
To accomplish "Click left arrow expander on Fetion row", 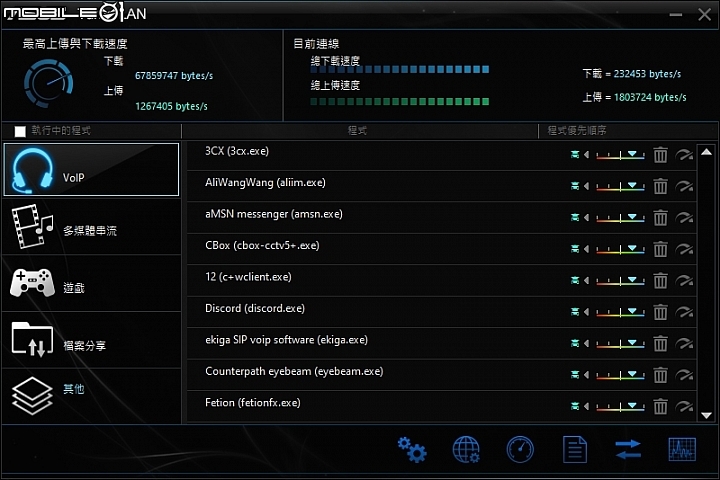I will pyautogui.click(x=586, y=406).
